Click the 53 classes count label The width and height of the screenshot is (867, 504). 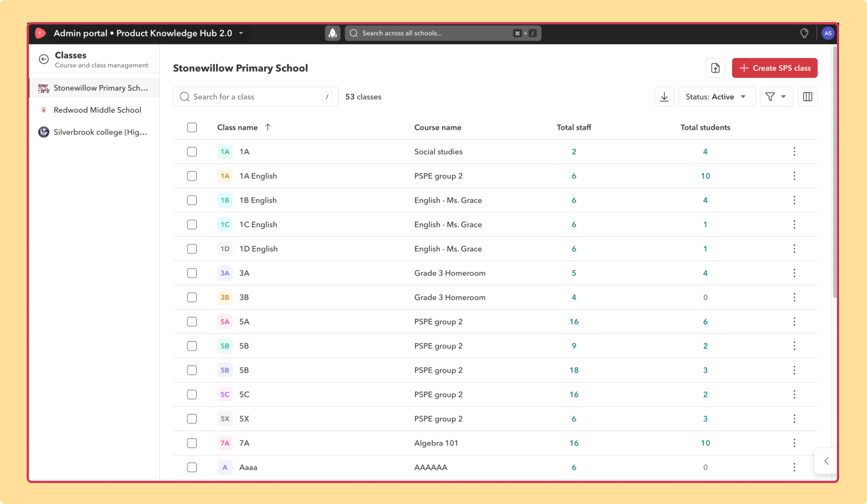point(363,97)
